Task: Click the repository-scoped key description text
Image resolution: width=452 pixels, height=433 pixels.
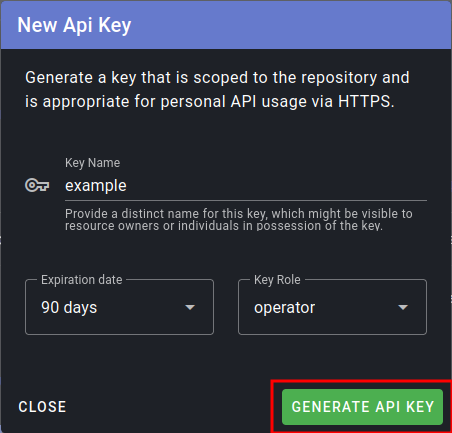Action: tap(217, 89)
